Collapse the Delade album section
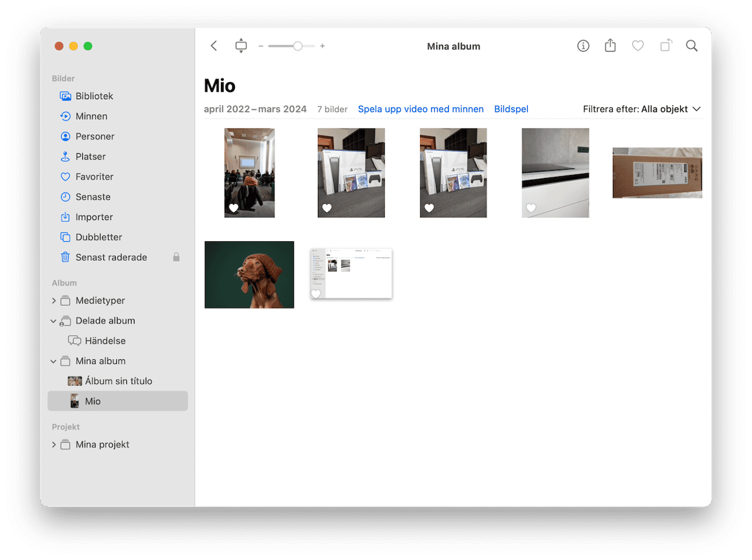 [54, 321]
